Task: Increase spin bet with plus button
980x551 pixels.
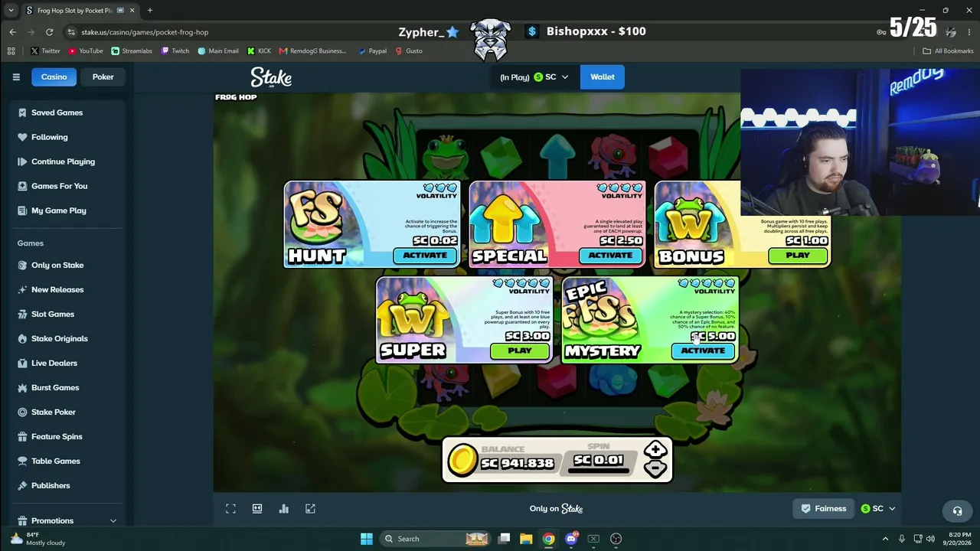Action: tap(655, 450)
